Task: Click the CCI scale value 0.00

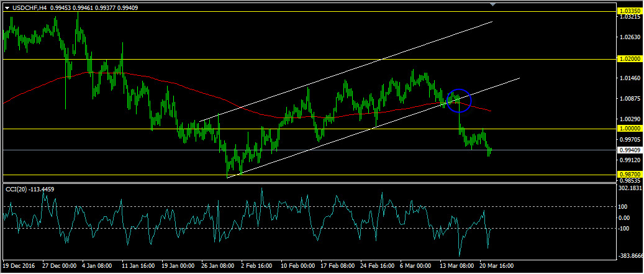Action: tap(625, 217)
